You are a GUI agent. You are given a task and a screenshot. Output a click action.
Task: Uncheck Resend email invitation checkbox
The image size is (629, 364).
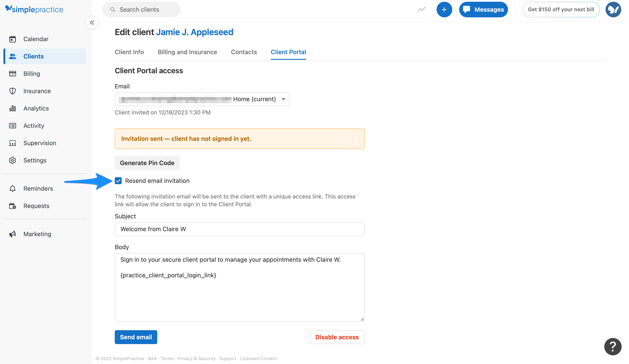click(x=118, y=181)
